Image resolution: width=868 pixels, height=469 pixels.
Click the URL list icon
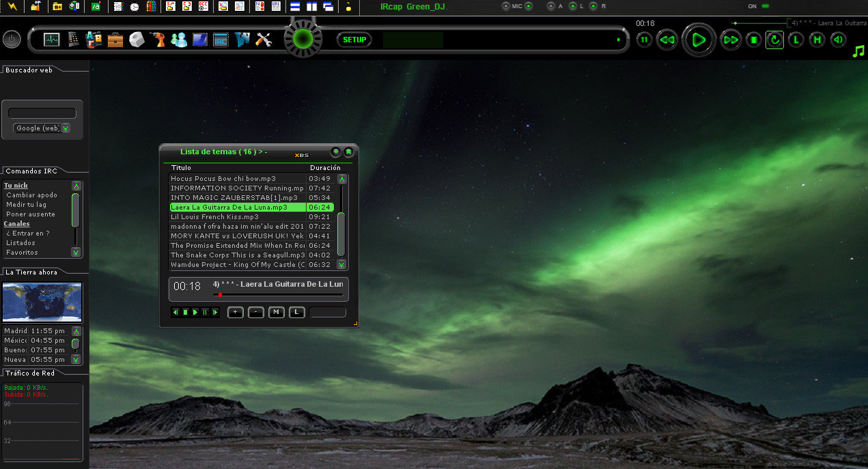click(x=276, y=6)
